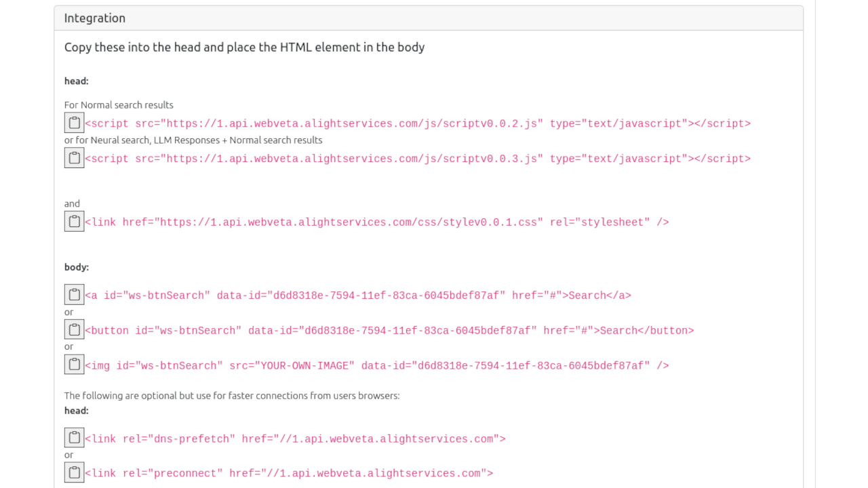Copy the button ws-btnSearch snippet
The height and width of the screenshot is (488, 868).
tap(75, 329)
